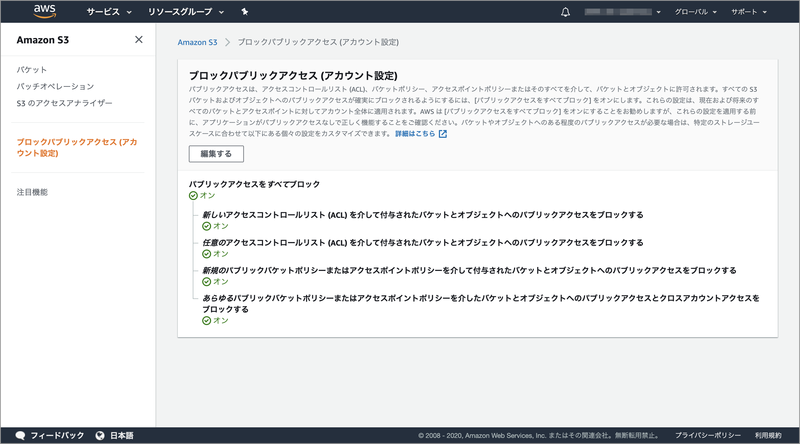The height and width of the screenshot is (444, 800).
Task: Click オン status under パブリックアクセスをすべてブロック
Action: pos(202,195)
